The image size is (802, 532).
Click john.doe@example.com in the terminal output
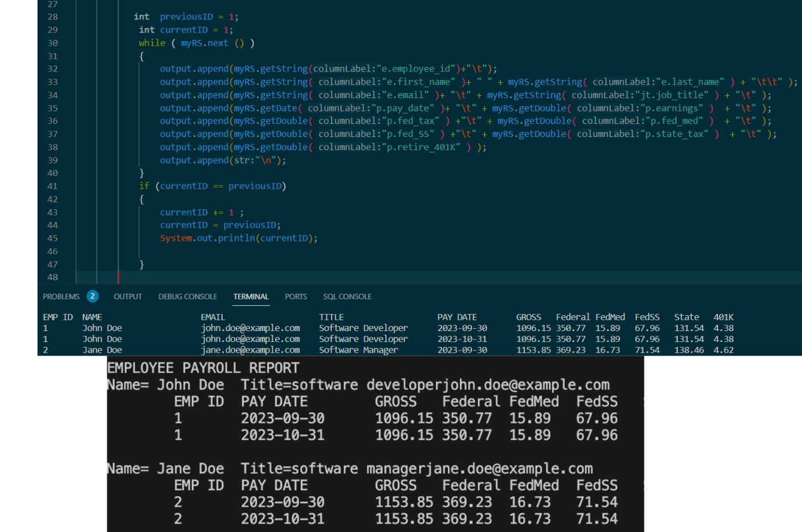(249, 328)
